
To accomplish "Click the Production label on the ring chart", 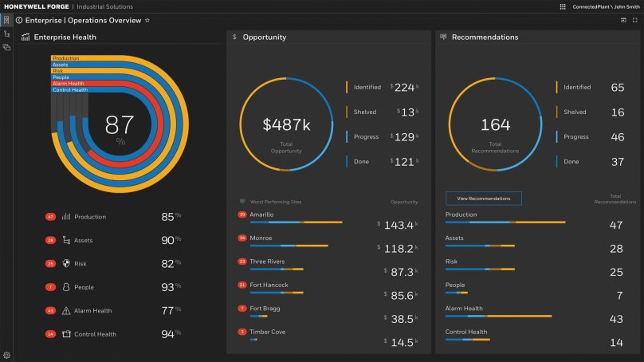I will 65,58.
